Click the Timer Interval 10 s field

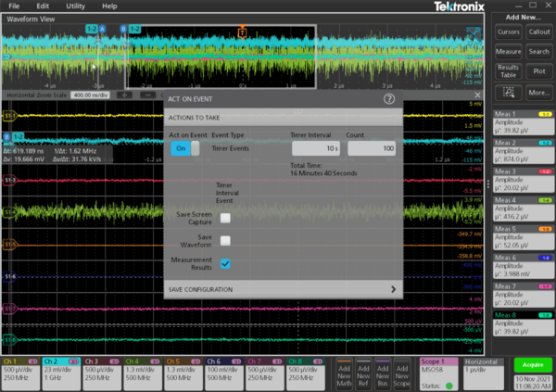pyautogui.click(x=315, y=148)
